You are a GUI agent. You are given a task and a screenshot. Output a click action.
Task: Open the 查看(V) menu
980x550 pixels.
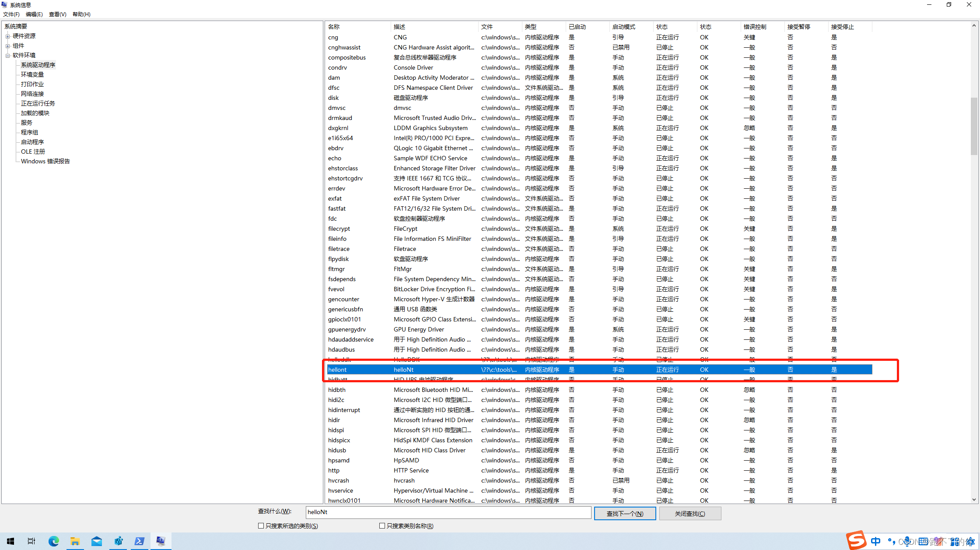pyautogui.click(x=58, y=14)
